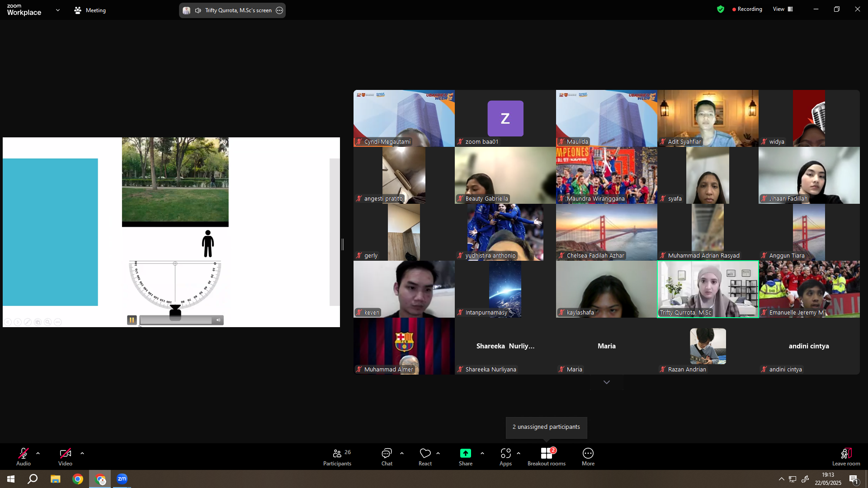Pause the shared video playback

[132, 320]
